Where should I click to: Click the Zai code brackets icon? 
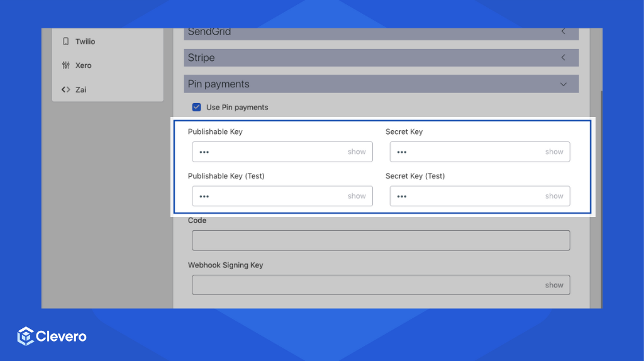pos(65,89)
